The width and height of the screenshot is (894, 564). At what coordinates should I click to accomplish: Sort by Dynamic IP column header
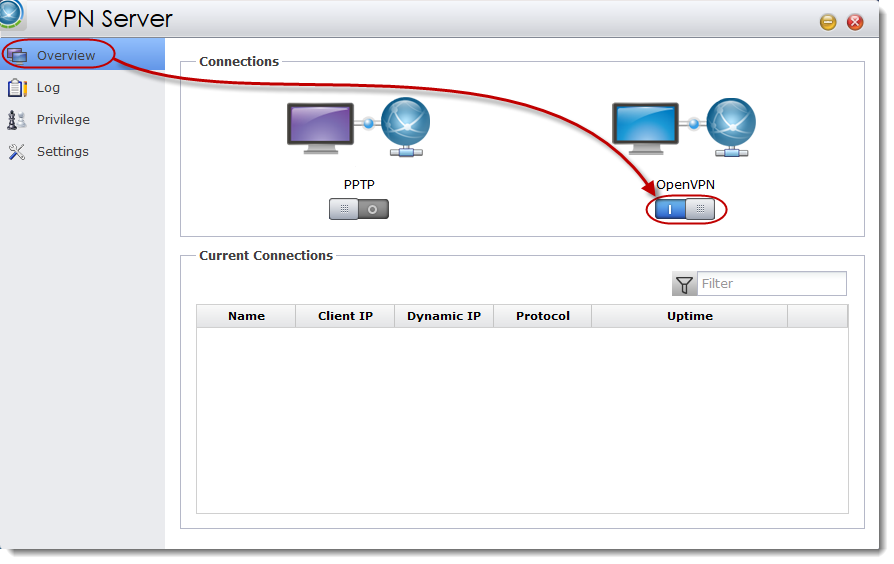443,316
